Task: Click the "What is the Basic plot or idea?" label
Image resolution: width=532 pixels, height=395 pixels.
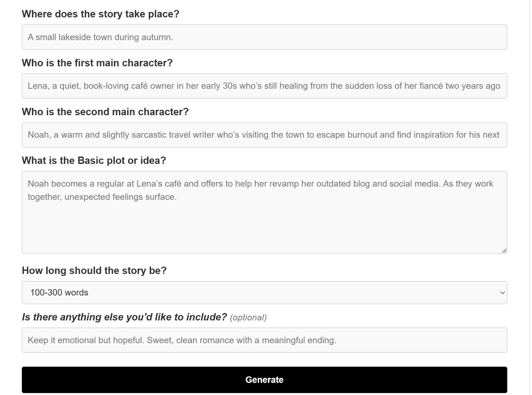Action: click(94, 160)
